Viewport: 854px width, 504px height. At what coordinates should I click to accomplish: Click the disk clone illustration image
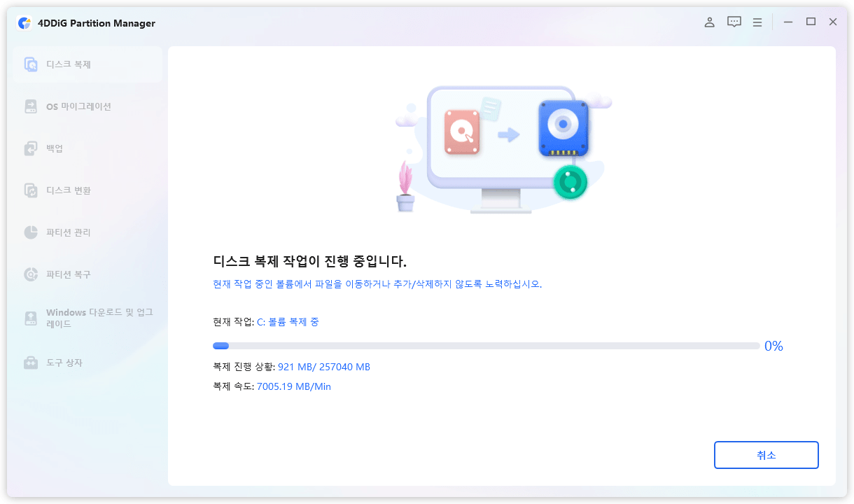click(x=503, y=149)
